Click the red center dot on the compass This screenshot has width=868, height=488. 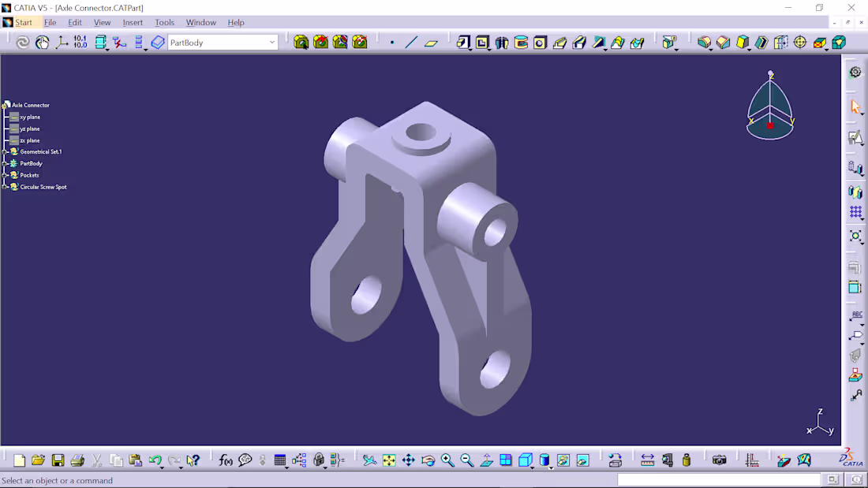click(769, 124)
